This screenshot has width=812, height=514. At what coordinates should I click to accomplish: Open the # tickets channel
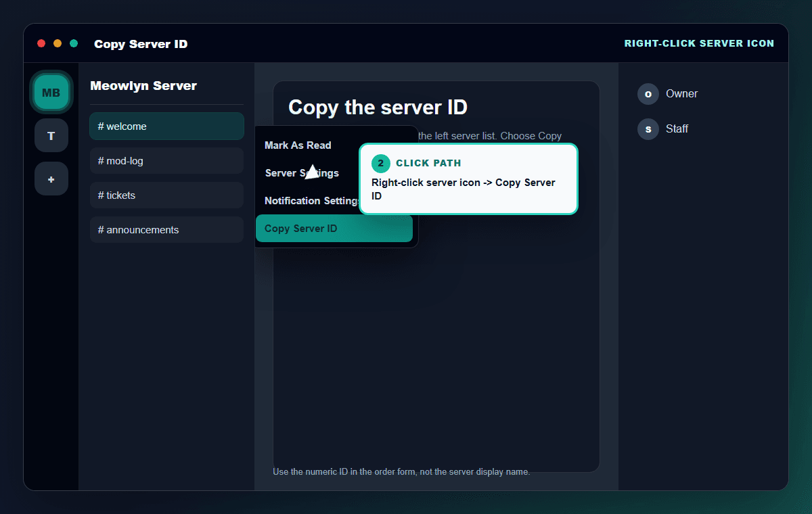166,195
